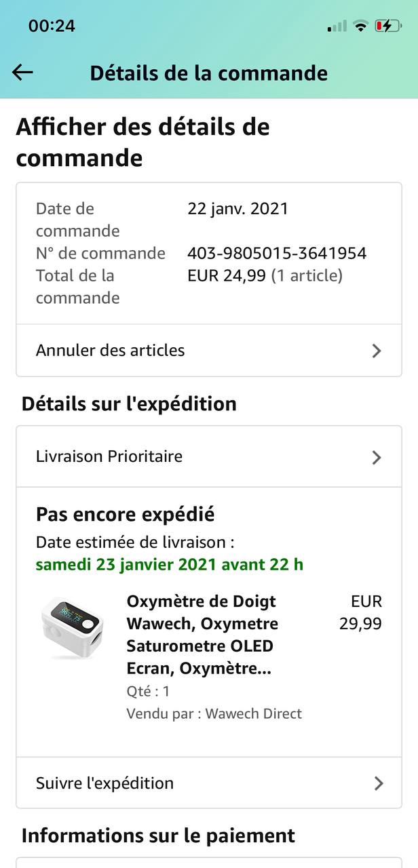The image size is (418, 868).
Task: Expand chevron beside Livraison Prioritaire
Action: (x=377, y=457)
